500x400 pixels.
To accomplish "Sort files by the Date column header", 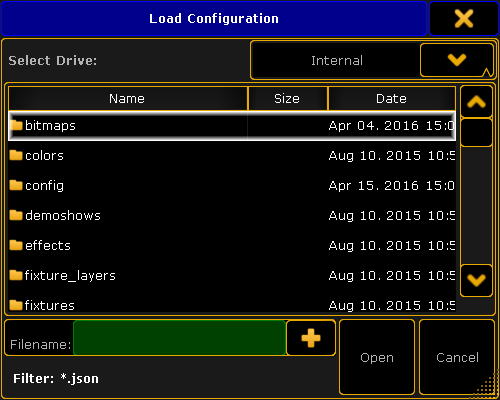I will pyautogui.click(x=392, y=99).
